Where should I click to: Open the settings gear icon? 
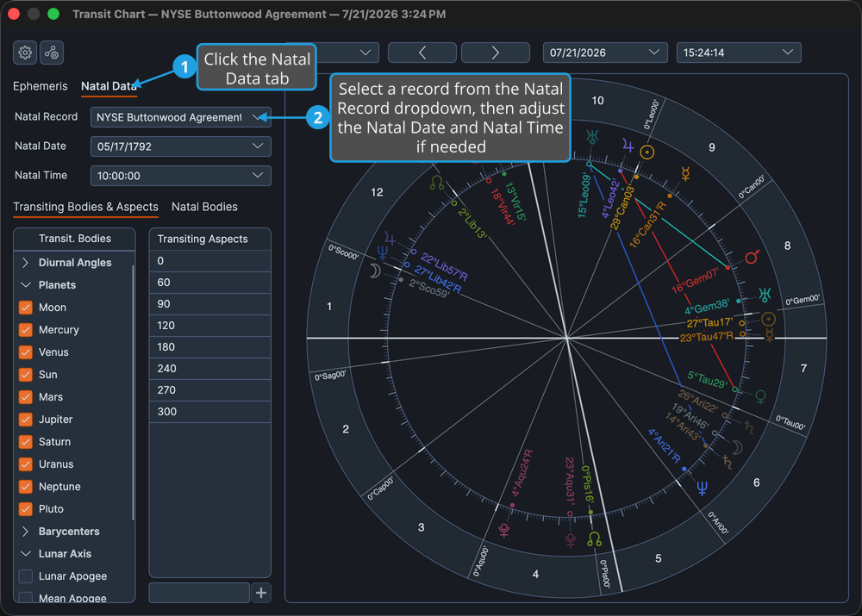25,53
